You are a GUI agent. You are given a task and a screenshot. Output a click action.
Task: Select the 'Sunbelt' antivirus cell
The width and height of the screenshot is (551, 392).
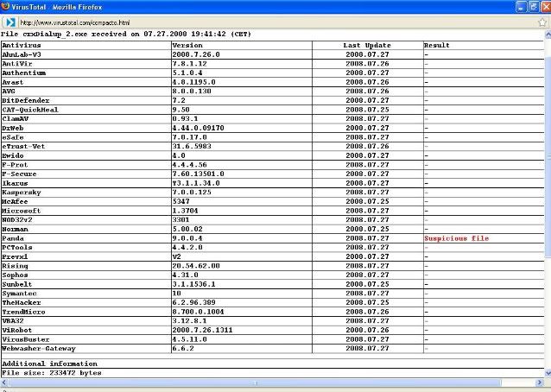coord(86,284)
